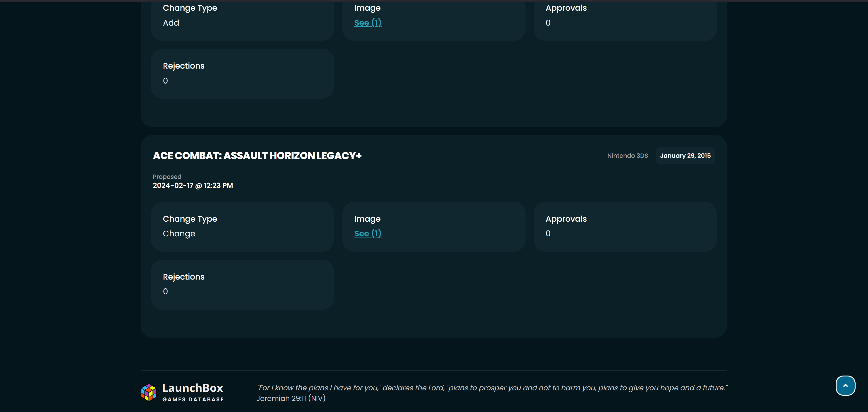The height and width of the screenshot is (412, 868).
Task: Click the Jeremiah 29:11 (NIV) citation
Action: [x=291, y=398]
